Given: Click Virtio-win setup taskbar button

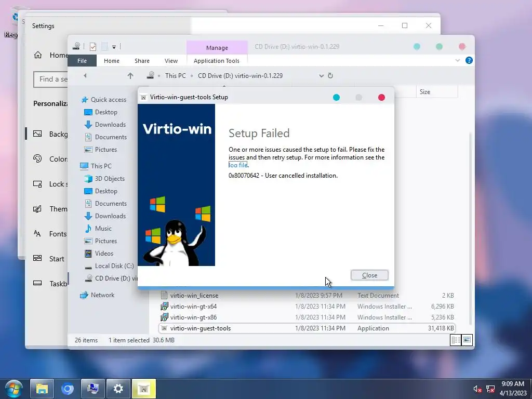Looking at the screenshot, I should [x=144, y=389].
